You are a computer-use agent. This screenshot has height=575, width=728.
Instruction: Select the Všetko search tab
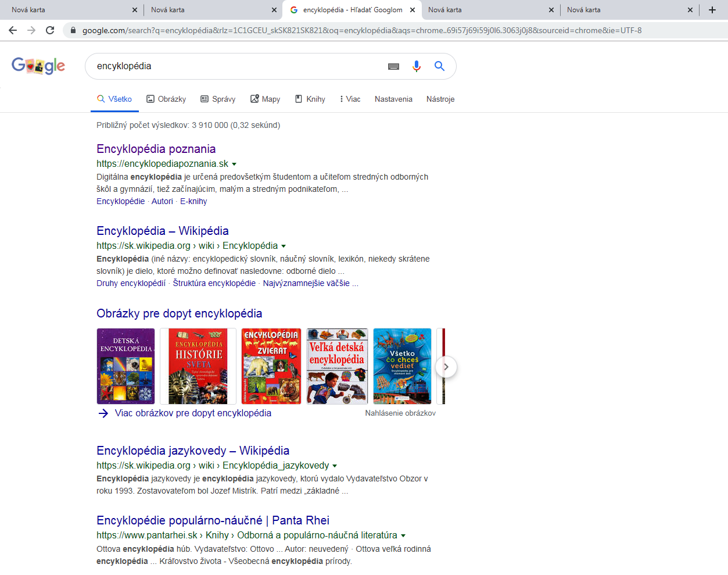pos(114,99)
